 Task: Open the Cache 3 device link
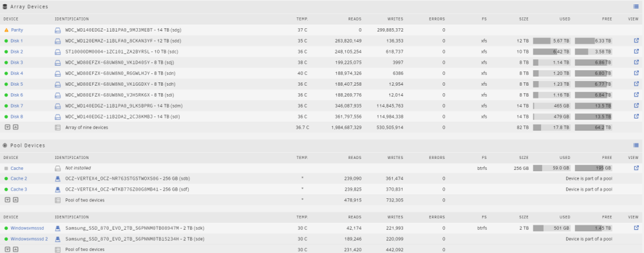pyautogui.click(x=19, y=189)
